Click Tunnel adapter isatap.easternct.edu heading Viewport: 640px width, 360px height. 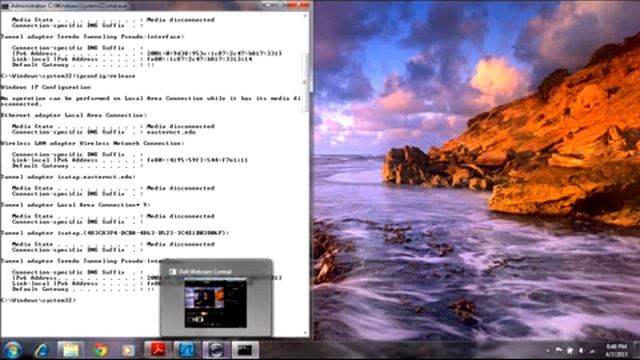[x=68, y=177]
